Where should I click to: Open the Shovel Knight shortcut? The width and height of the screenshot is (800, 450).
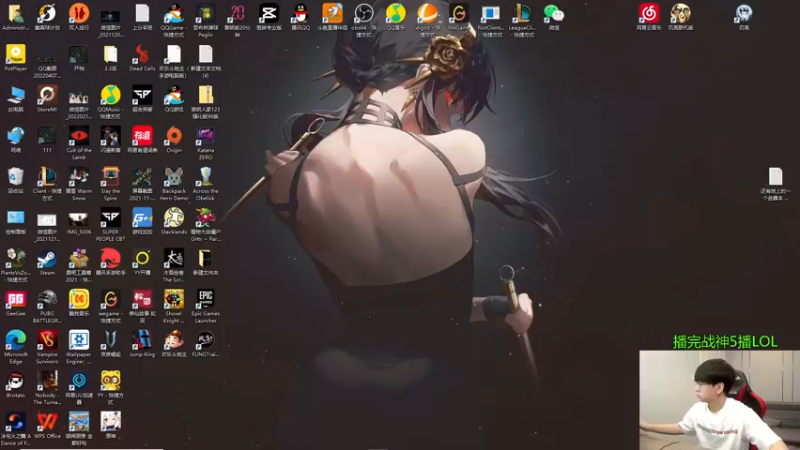(173, 300)
